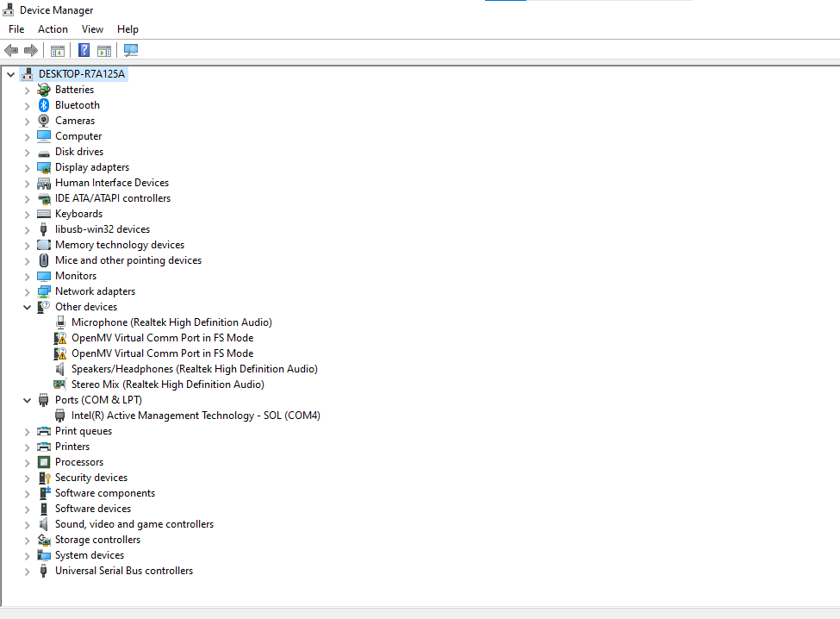Click the Forward arrow toolbar icon
The image size is (840, 619).
pyautogui.click(x=31, y=50)
